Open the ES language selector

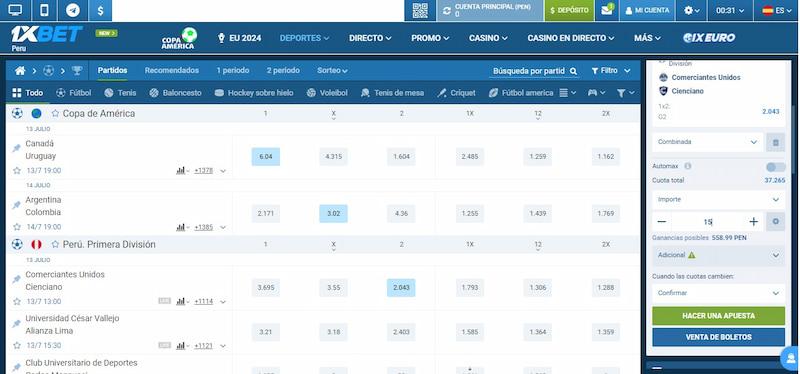pos(777,10)
